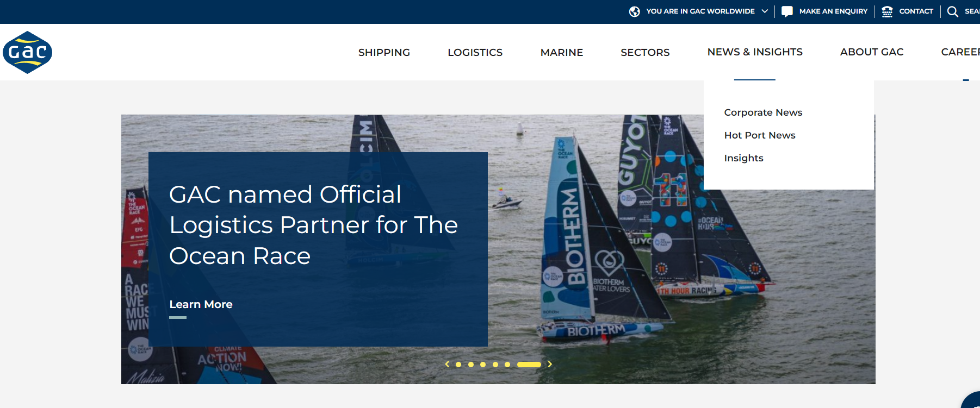Click the contact telephone icon

(x=887, y=11)
